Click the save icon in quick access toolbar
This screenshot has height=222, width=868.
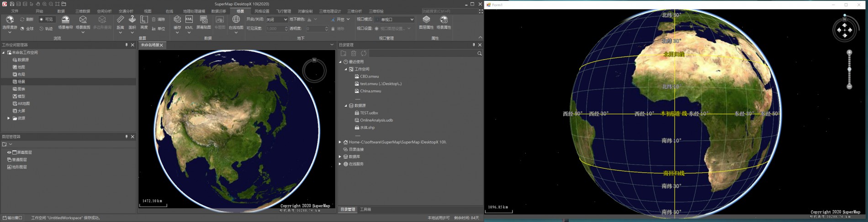click(12, 4)
